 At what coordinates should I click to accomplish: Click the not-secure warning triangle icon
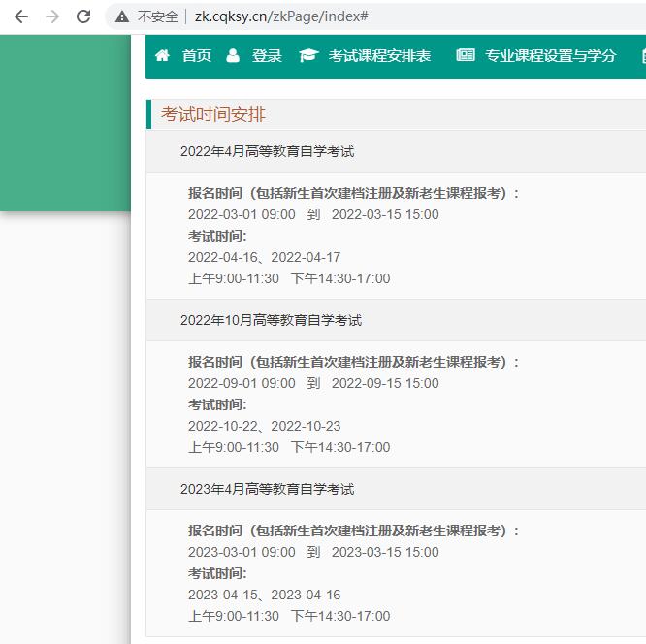click(x=122, y=16)
